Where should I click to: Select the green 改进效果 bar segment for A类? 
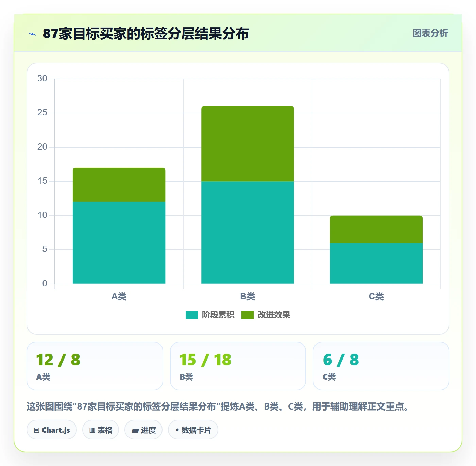[x=119, y=185]
